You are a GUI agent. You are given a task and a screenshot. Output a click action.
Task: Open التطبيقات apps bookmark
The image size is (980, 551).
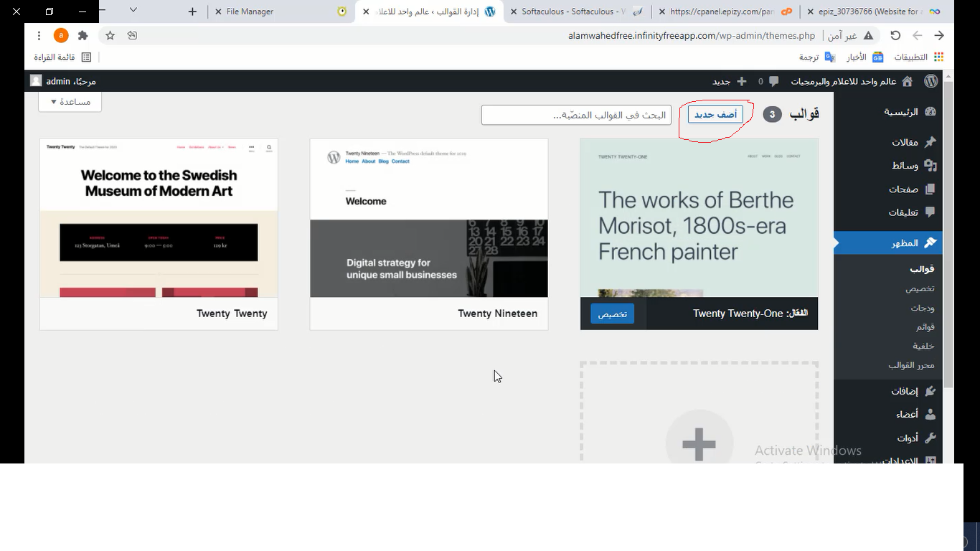(918, 57)
